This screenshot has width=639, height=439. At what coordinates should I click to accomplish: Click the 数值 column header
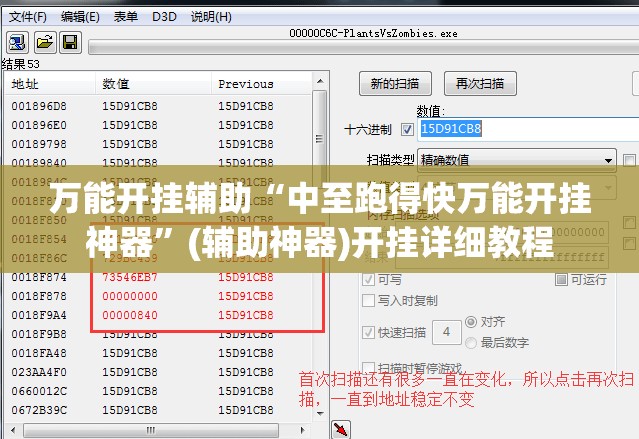(153, 84)
